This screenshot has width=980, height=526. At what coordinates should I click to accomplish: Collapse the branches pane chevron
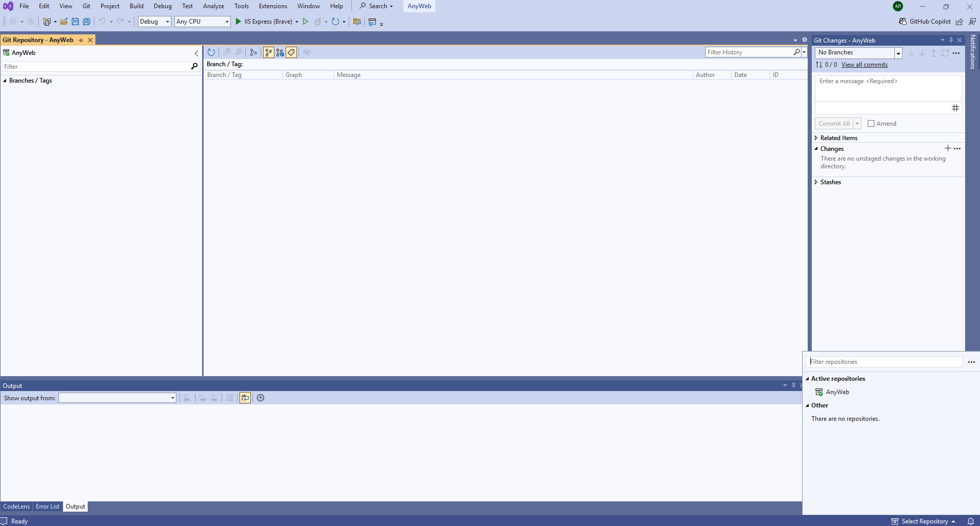(196, 53)
